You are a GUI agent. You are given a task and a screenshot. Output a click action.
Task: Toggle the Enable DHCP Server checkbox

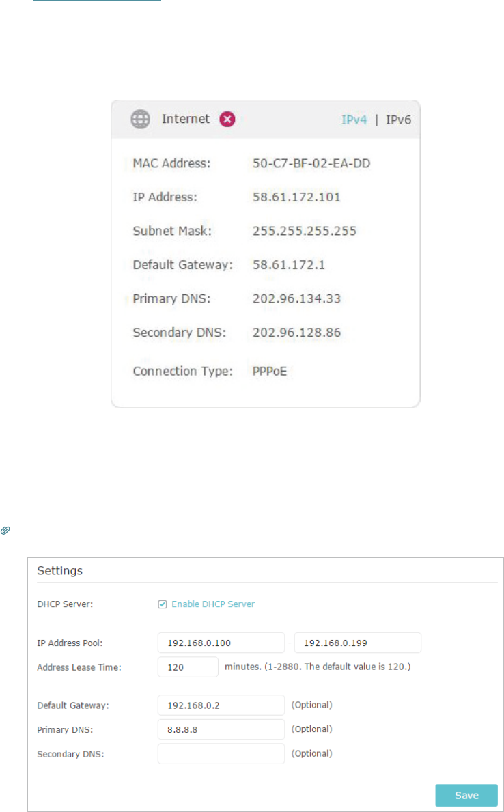163,604
